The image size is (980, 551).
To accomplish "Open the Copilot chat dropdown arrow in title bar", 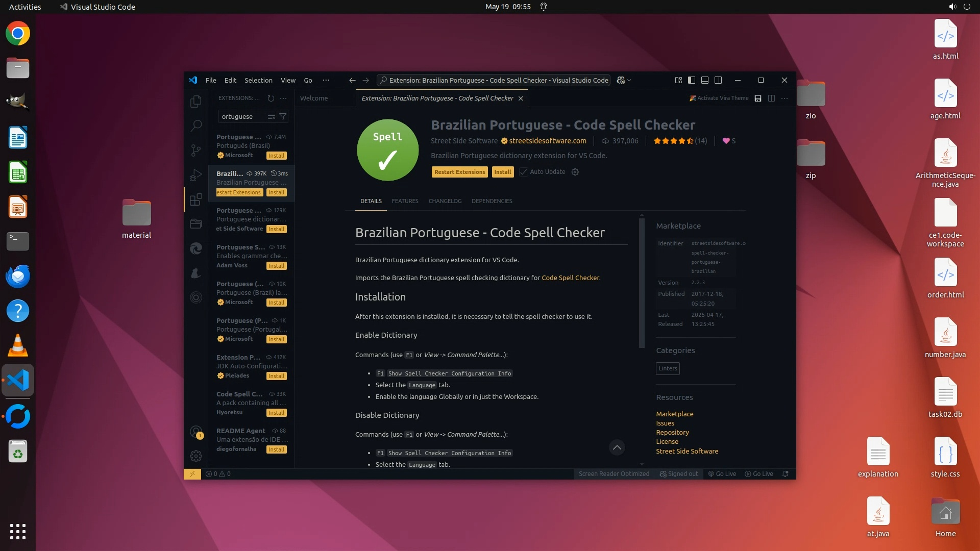I will (x=629, y=80).
